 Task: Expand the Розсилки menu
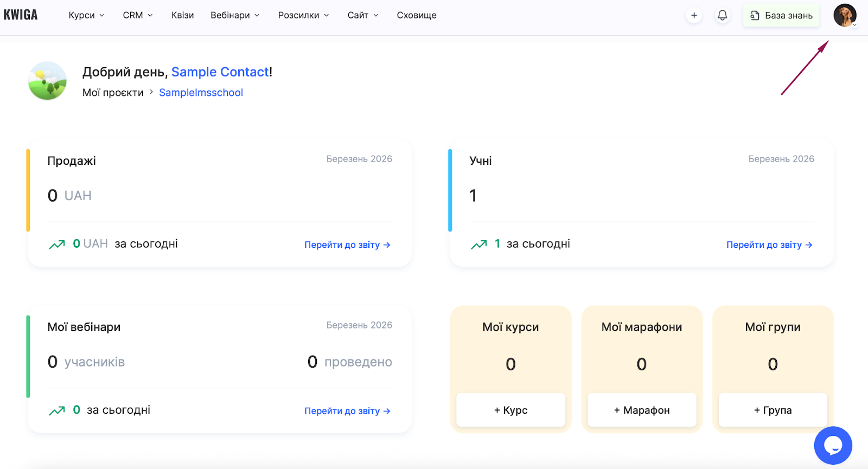(x=303, y=15)
